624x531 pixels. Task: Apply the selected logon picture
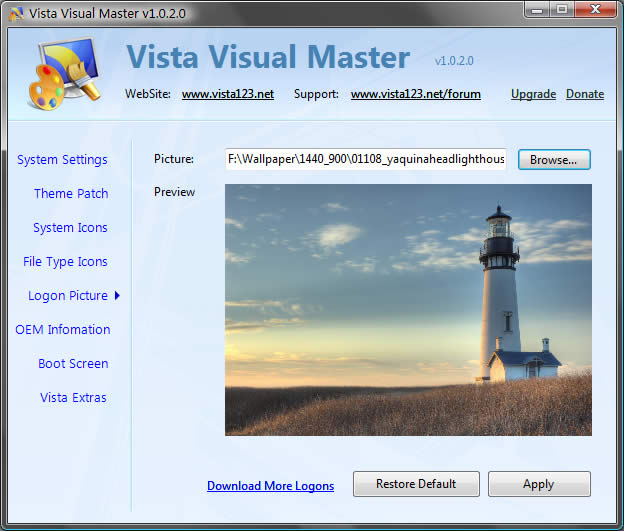(x=538, y=484)
